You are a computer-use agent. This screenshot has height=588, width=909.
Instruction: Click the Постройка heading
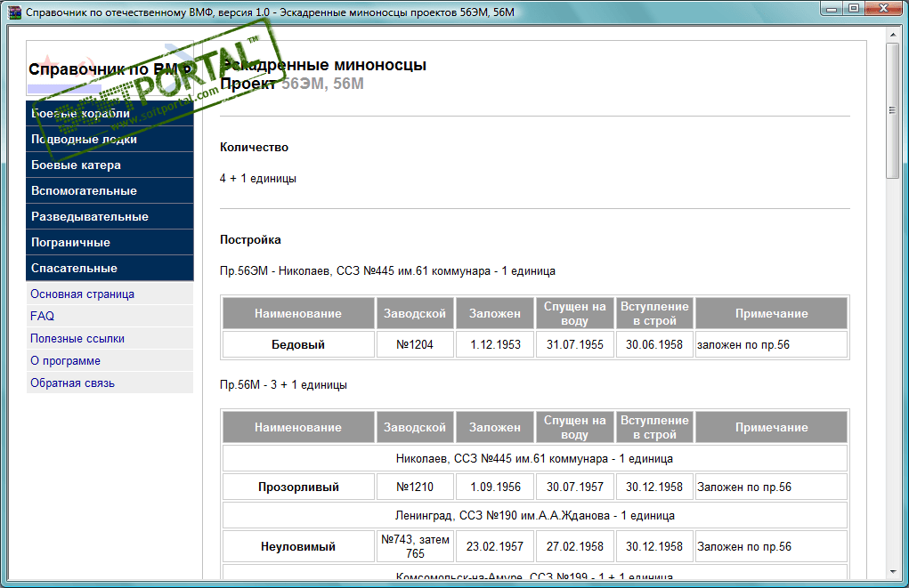250,240
